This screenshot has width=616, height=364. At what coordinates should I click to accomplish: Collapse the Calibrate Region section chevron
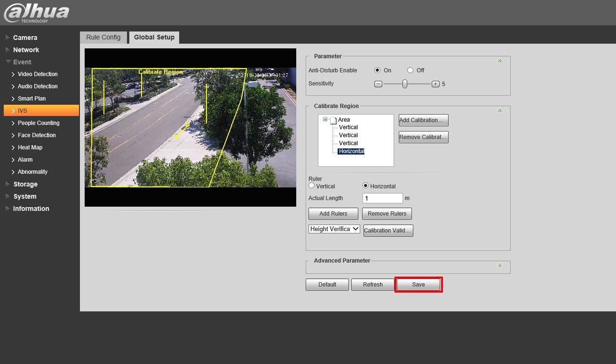click(499, 110)
